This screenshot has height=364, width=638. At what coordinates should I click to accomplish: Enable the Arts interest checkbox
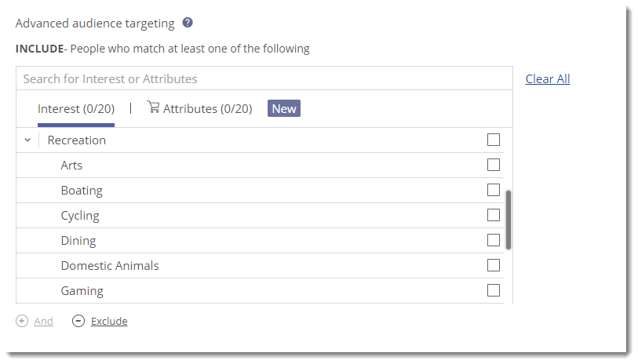(494, 165)
